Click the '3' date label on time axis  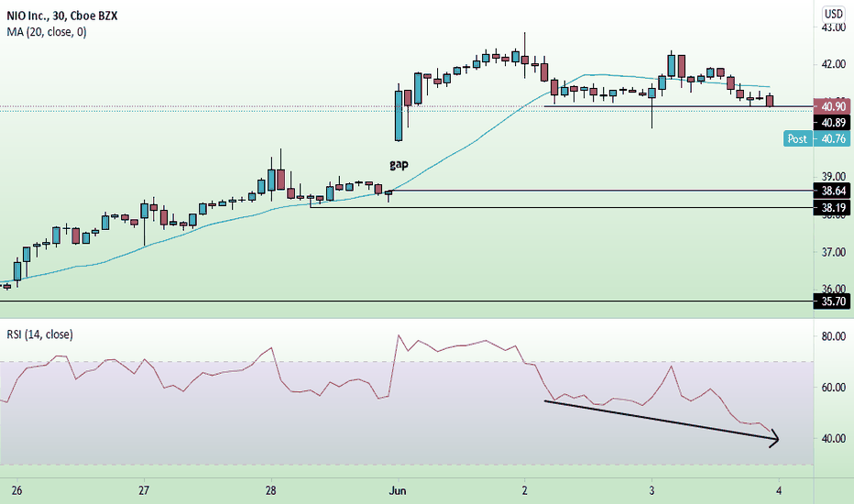tap(651, 490)
